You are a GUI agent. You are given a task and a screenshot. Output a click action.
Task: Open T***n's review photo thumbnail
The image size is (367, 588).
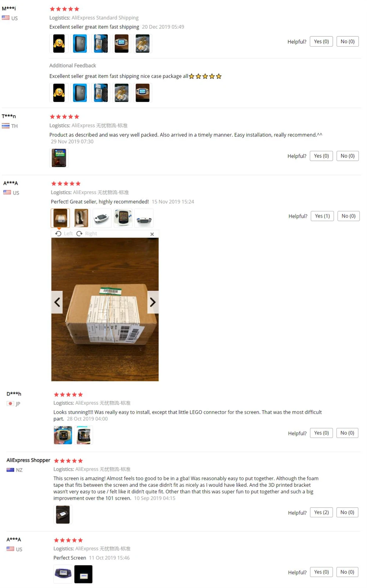tap(59, 158)
